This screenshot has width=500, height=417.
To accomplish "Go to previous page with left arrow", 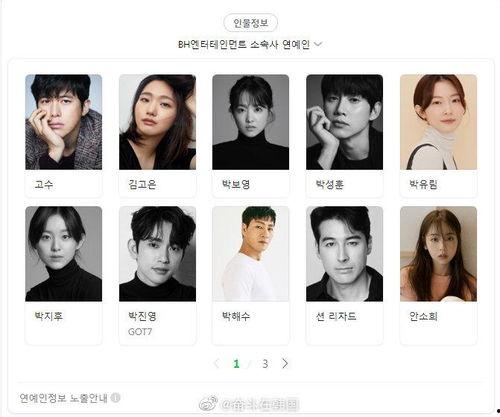I will 217,363.
